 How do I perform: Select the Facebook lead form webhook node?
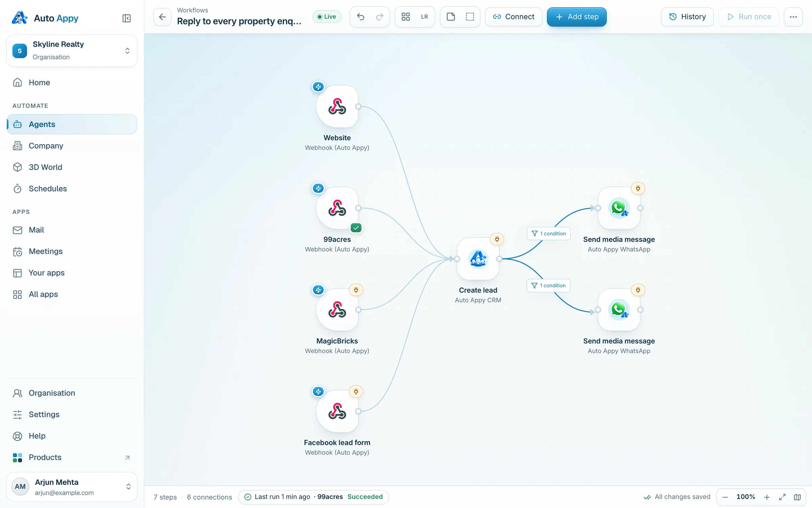click(x=337, y=411)
